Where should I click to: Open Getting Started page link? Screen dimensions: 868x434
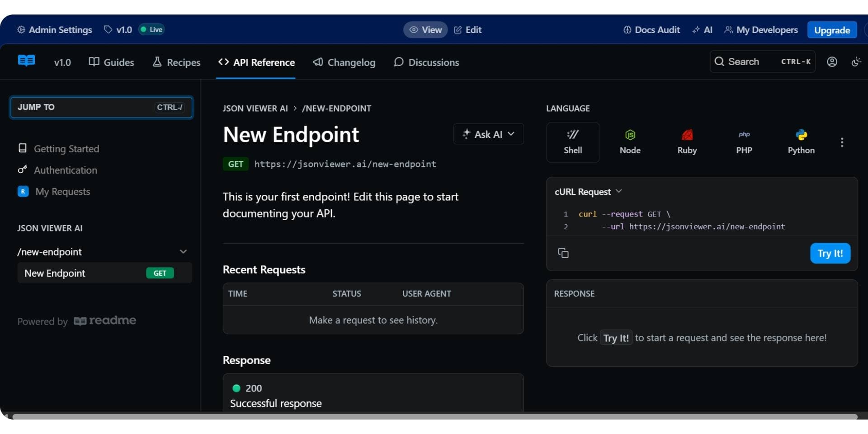[x=66, y=149]
